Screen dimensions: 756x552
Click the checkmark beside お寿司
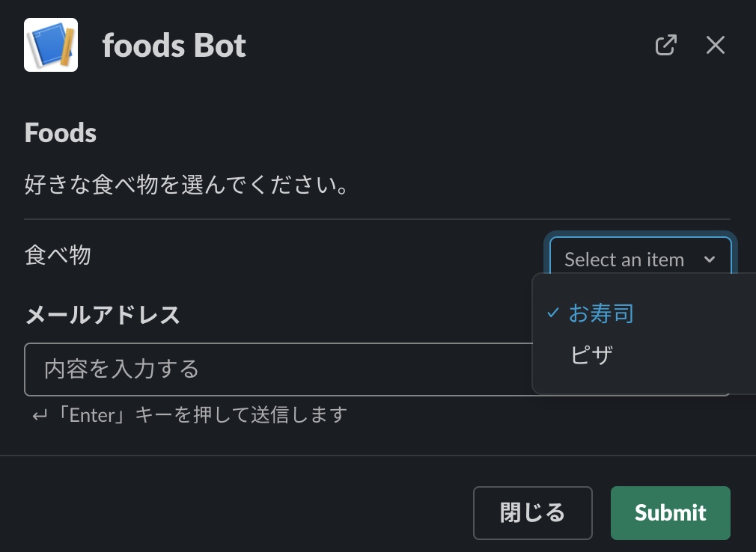[x=552, y=313]
